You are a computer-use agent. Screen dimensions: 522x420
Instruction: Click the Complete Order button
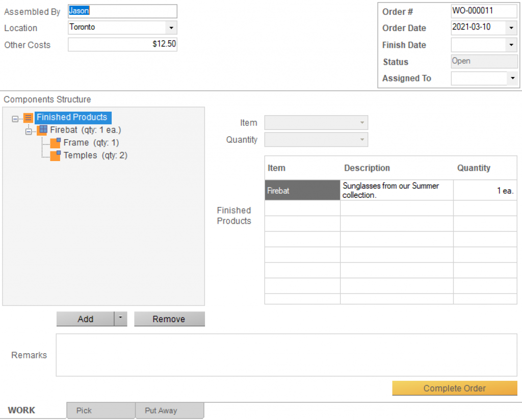(x=454, y=388)
